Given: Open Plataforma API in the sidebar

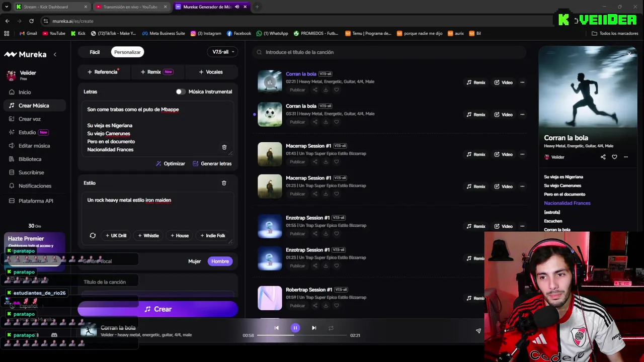Looking at the screenshot, I should point(35,201).
